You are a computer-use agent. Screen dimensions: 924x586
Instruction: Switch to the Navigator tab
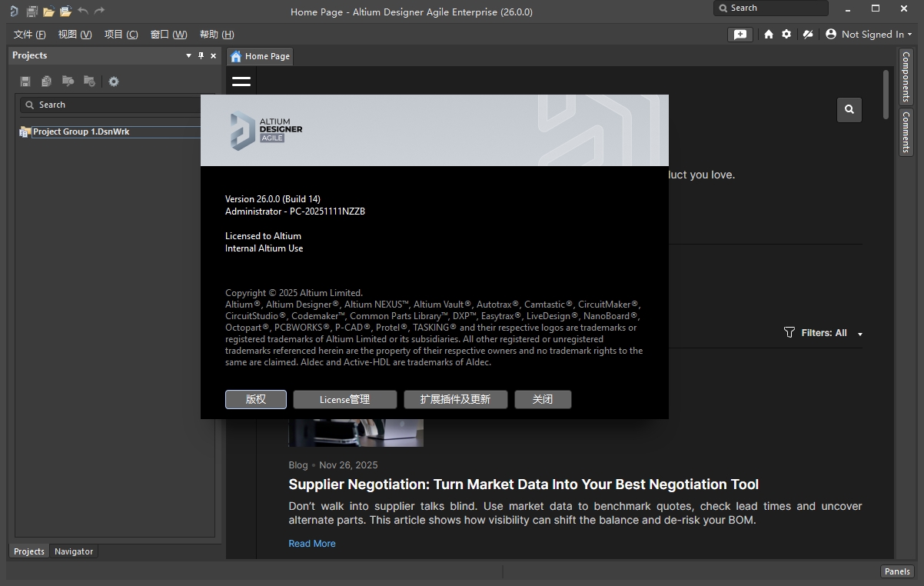tap(74, 551)
